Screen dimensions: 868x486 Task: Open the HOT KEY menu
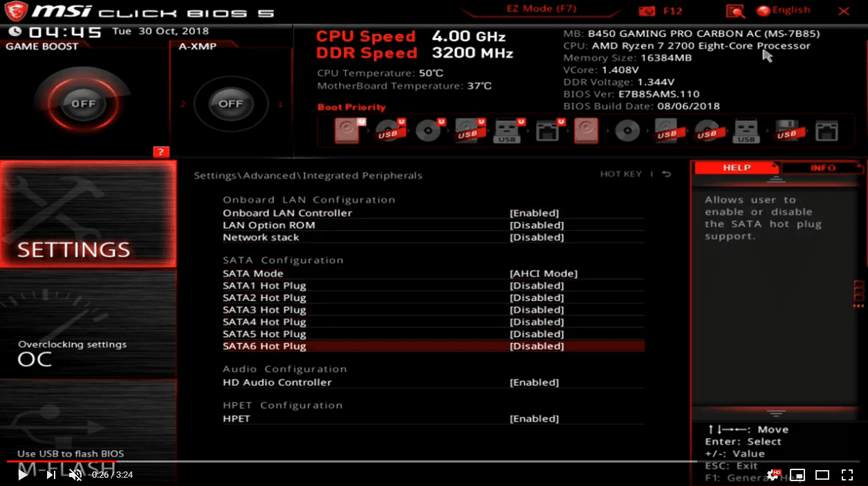point(621,174)
